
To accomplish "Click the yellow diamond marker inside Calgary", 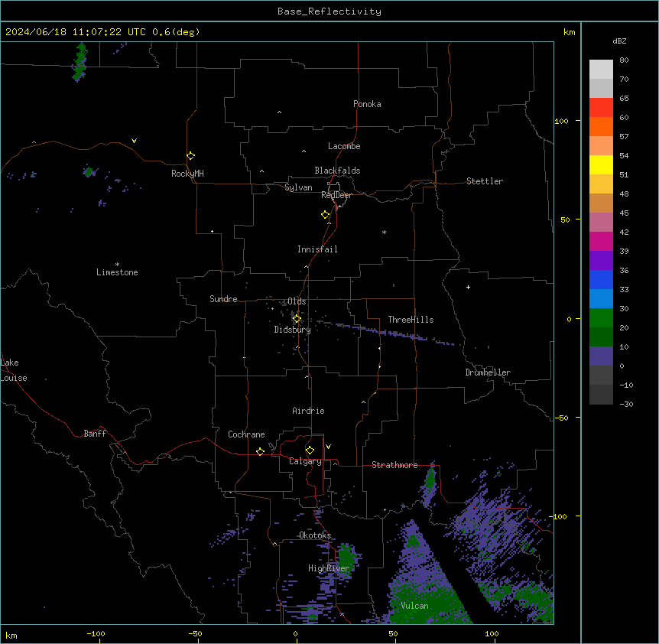I will pyautogui.click(x=310, y=450).
